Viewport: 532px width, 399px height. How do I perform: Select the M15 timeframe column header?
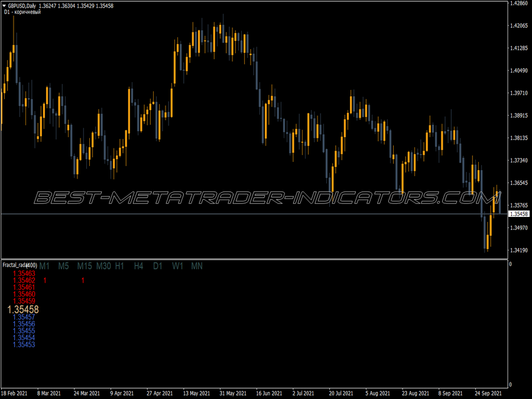pos(85,266)
